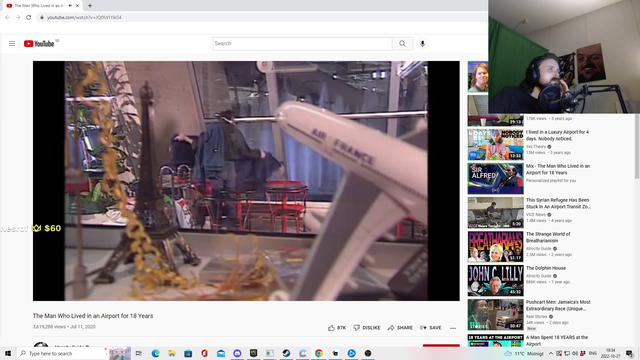Click the Dislike thumbs-down button

(367, 328)
